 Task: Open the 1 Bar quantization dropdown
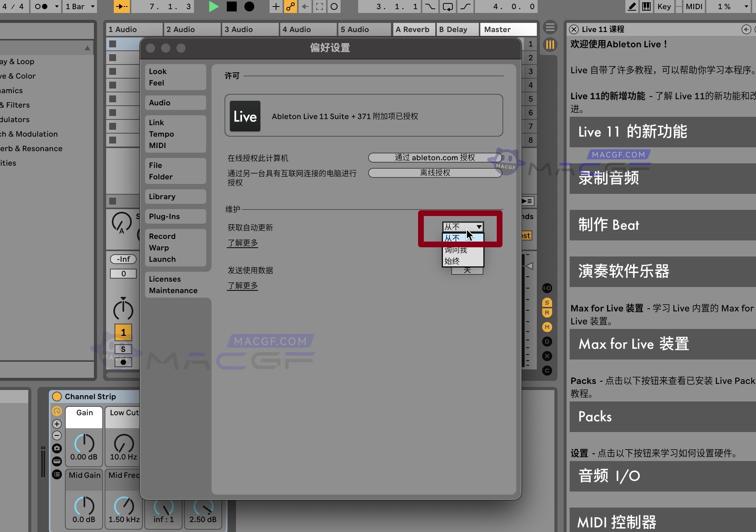tap(79, 6)
